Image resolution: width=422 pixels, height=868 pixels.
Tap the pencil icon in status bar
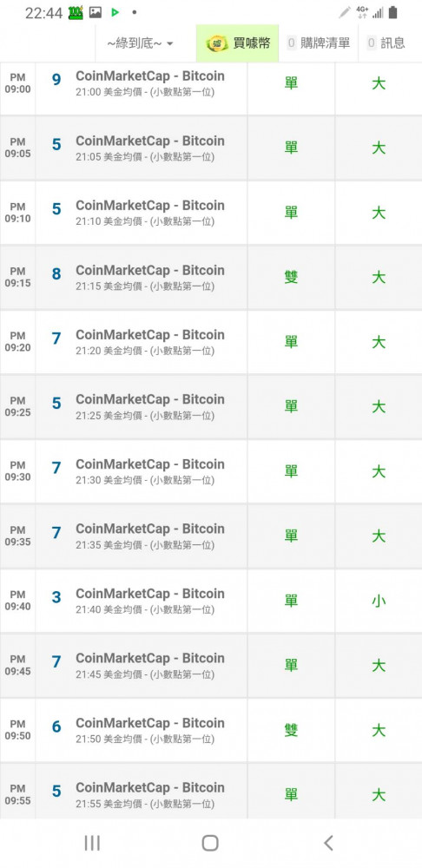(345, 12)
